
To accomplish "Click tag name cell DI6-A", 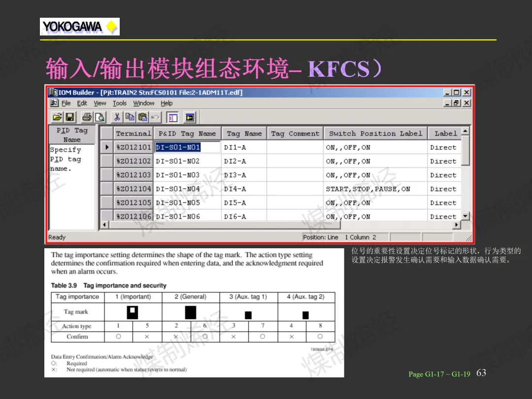I will pyautogui.click(x=244, y=216).
